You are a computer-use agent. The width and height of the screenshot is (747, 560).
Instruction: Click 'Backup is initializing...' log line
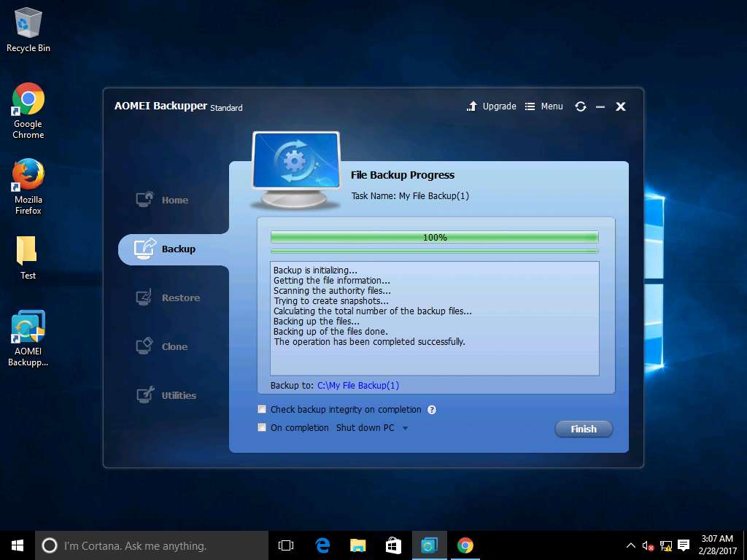point(315,271)
